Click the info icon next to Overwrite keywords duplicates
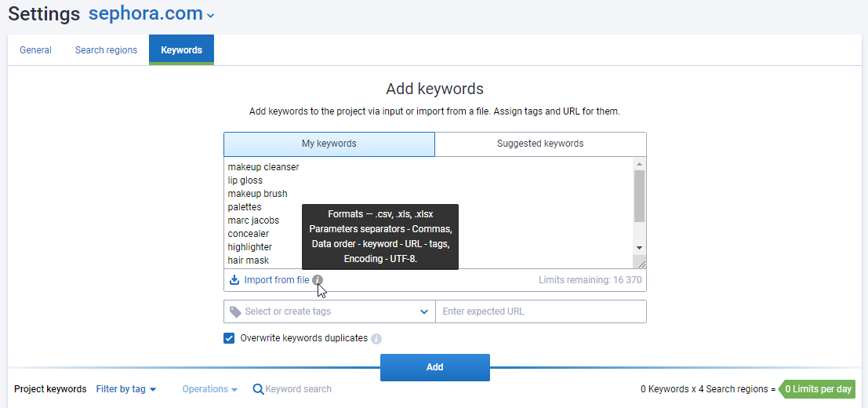The width and height of the screenshot is (868, 408). click(x=376, y=339)
